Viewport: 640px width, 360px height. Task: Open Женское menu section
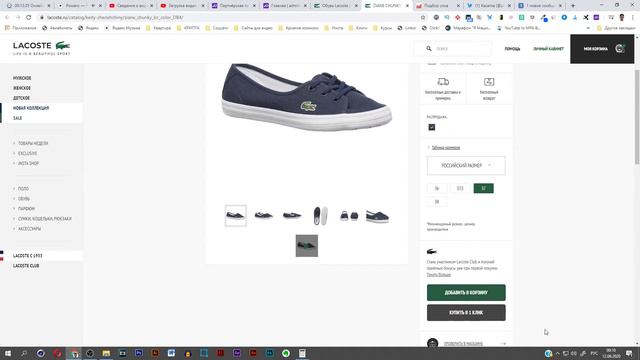tap(22, 88)
